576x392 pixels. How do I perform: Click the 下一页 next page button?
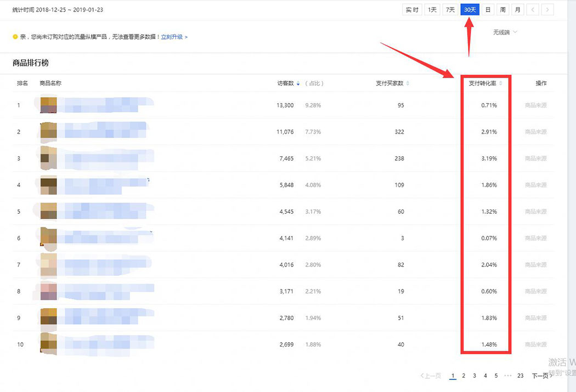542,376
